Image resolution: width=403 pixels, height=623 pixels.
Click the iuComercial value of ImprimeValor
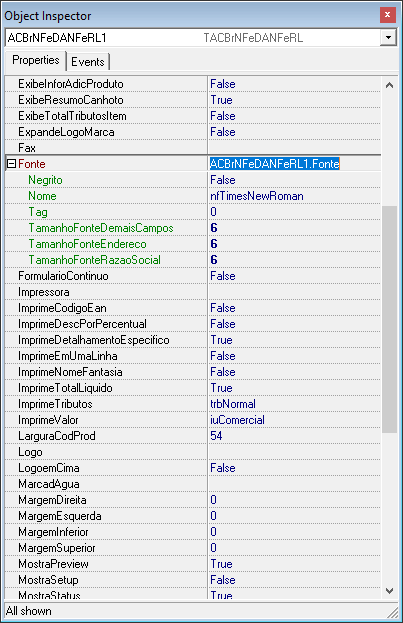[237, 420]
